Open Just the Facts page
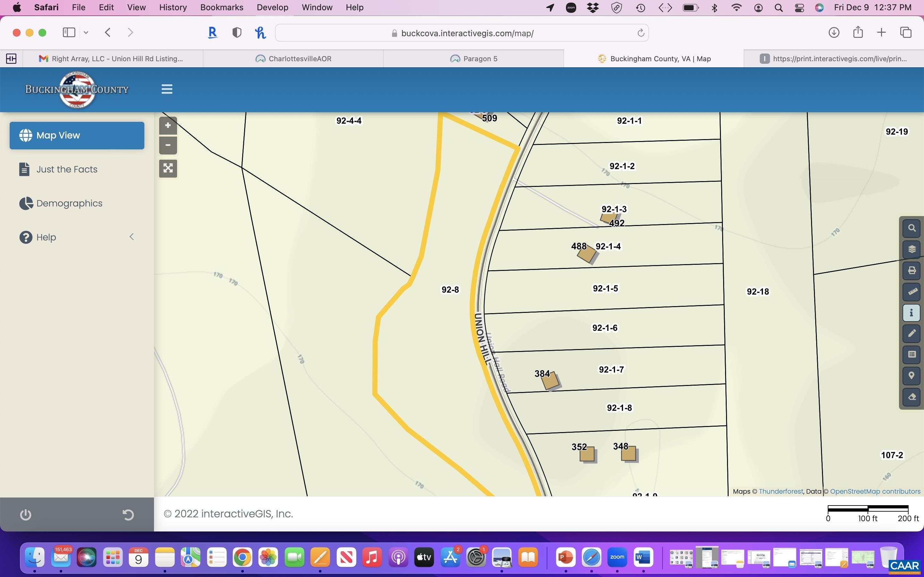The width and height of the screenshot is (924, 577). pyautogui.click(x=67, y=170)
